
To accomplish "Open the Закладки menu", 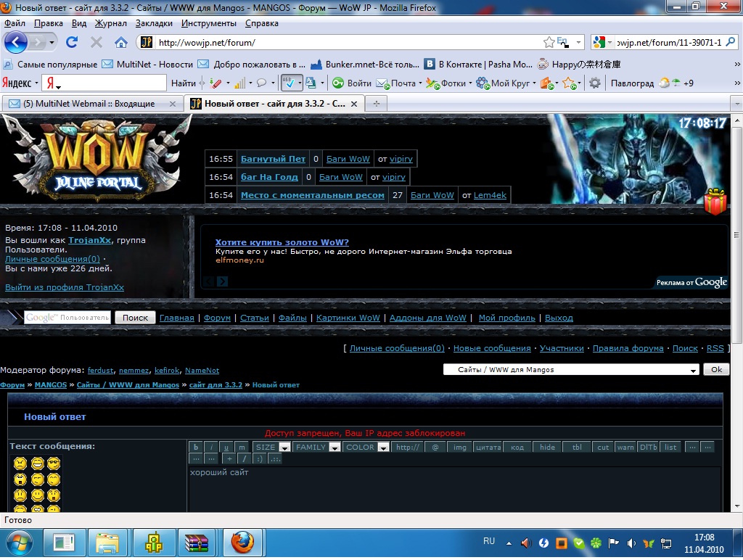I will pyautogui.click(x=154, y=23).
